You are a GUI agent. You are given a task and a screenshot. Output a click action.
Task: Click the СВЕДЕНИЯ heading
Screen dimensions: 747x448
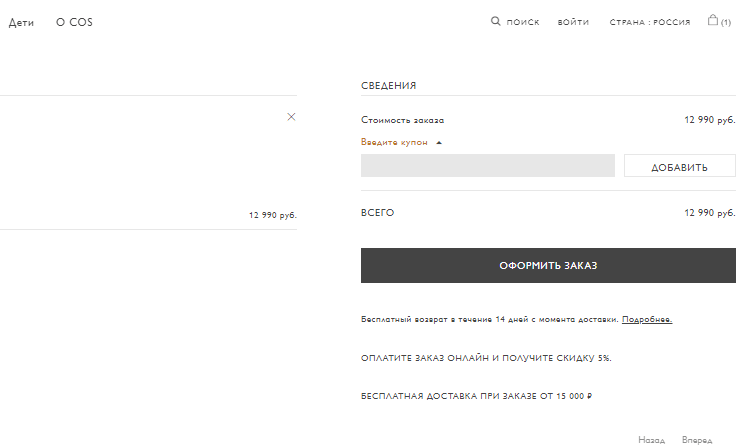(388, 85)
